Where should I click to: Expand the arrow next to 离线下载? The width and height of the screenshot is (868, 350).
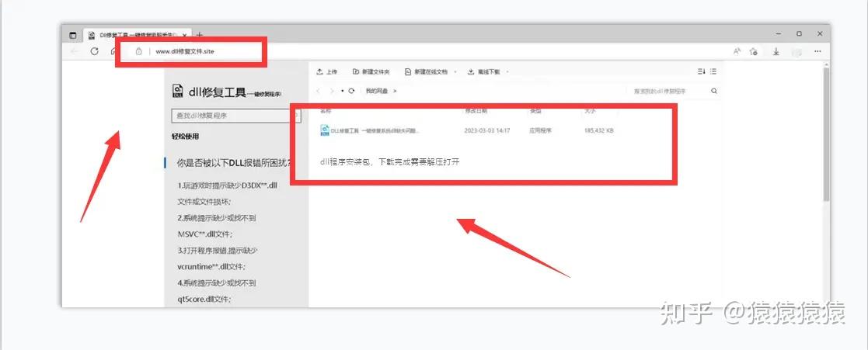(x=507, y=72)
